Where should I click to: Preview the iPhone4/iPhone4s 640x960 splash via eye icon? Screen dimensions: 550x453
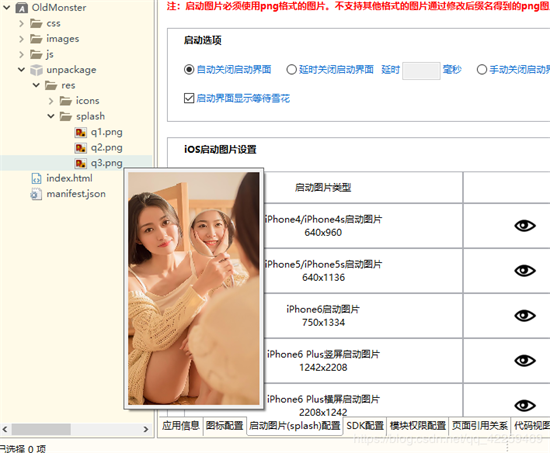click(525, 226)
